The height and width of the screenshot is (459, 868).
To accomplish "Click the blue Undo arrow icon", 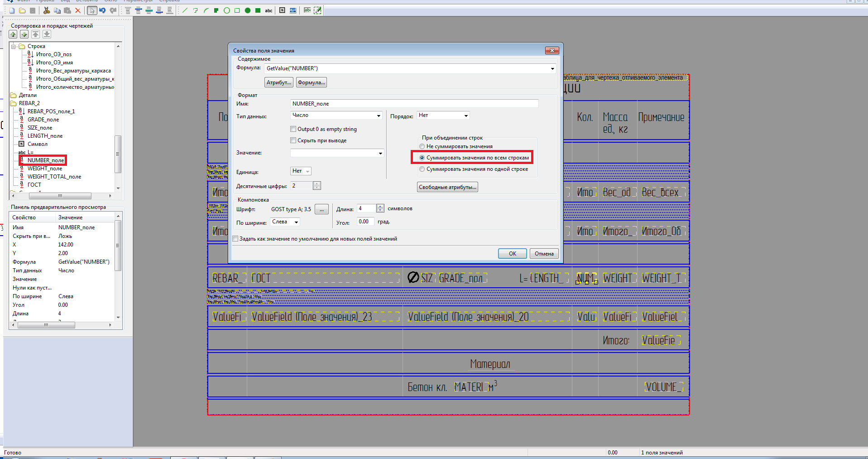I will [102, 10].
